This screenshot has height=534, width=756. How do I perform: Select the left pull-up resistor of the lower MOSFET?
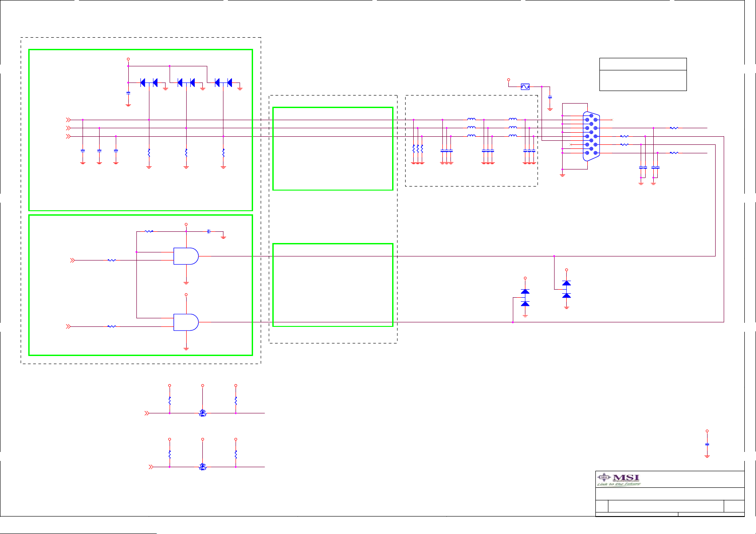(x=170, y=454)
